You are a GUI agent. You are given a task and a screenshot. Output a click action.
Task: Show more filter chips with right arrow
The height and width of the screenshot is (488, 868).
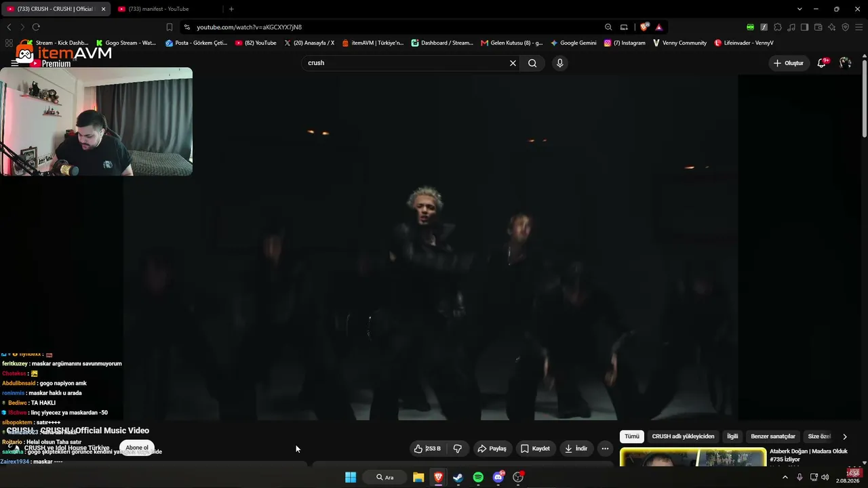(845, 436)
